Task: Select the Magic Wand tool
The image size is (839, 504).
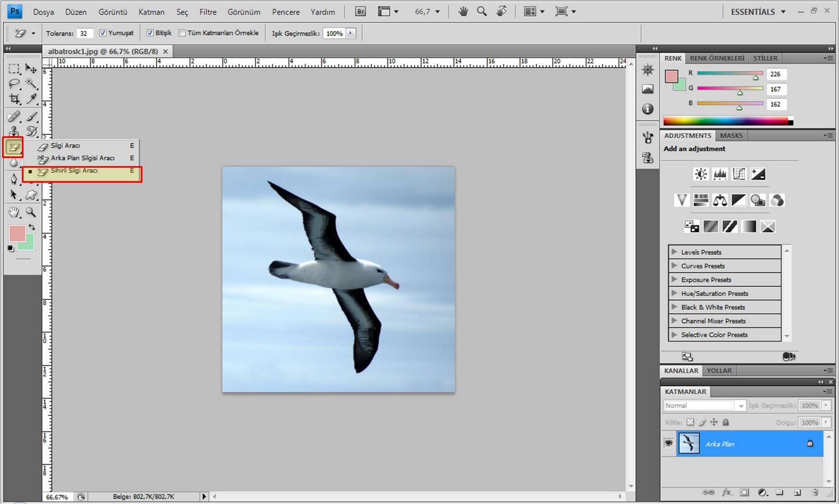Action: point(31,84)
